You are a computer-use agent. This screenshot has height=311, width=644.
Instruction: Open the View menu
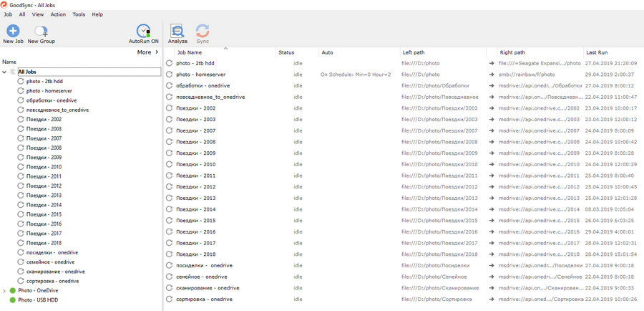38,14
